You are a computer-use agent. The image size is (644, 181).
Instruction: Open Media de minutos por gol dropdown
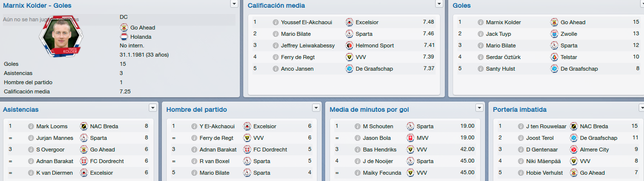pyautogui.click(x=479, y=107)
